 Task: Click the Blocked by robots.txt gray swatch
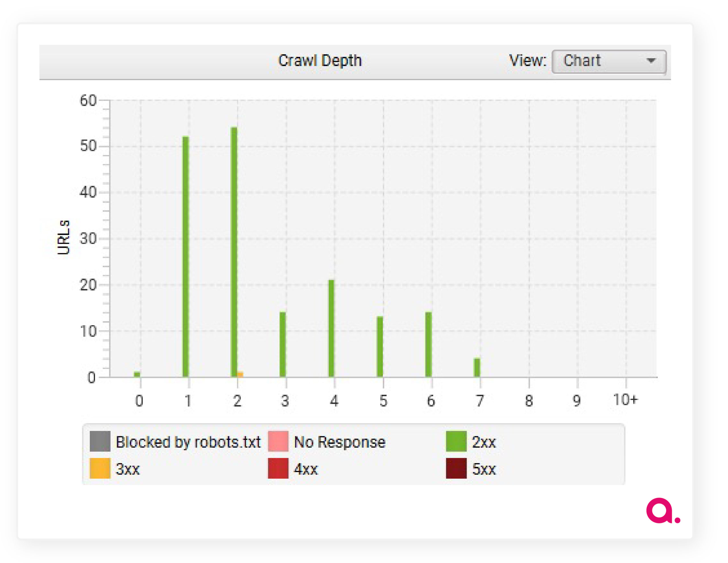pos(100,441)
